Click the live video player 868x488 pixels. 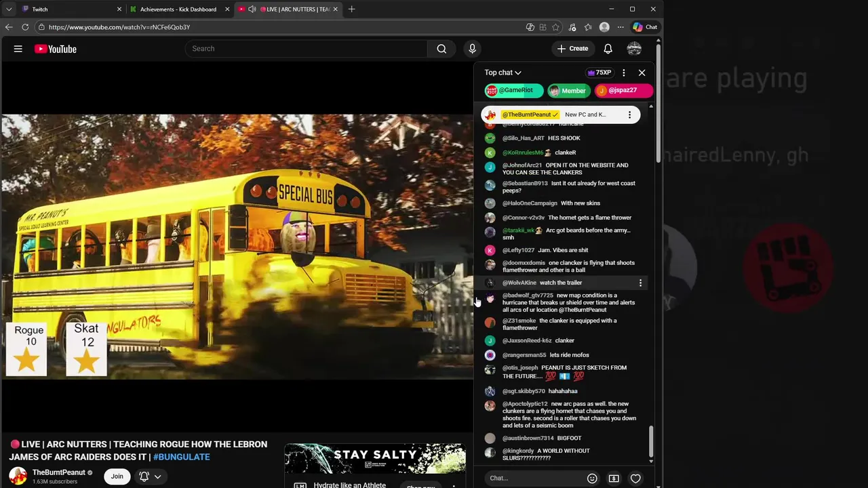coord(237,247)
